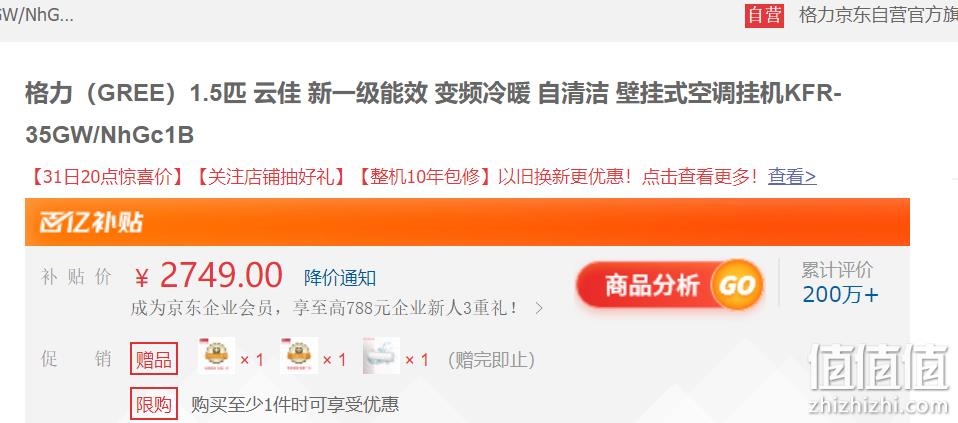Expand the enterprise member chevron arrow
This screenshot has height=423, width=958.
tap(538, 308)
